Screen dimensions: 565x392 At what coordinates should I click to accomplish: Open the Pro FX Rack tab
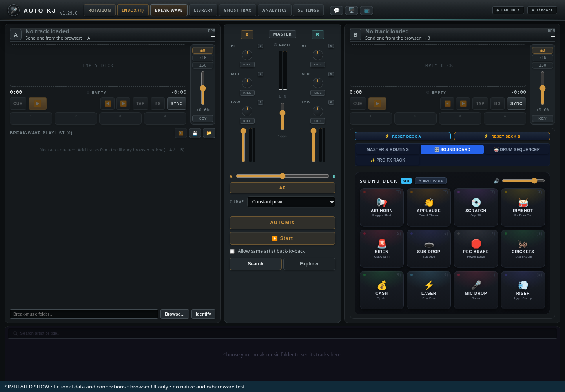coord(388,160)
